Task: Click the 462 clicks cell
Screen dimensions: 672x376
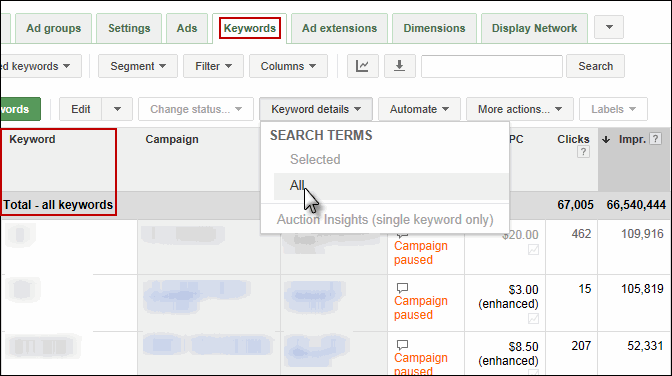Action: (581, 234)
